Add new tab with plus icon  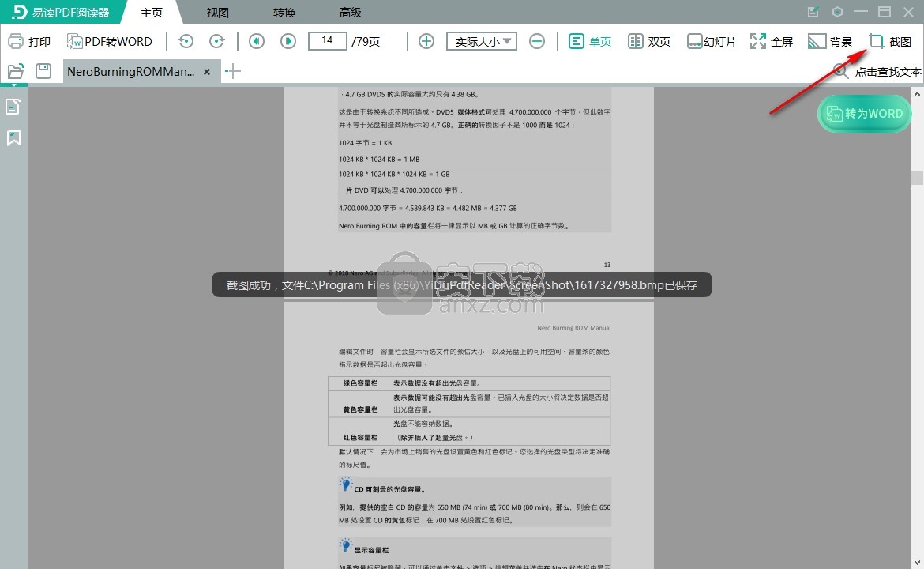tap(233, 71)
